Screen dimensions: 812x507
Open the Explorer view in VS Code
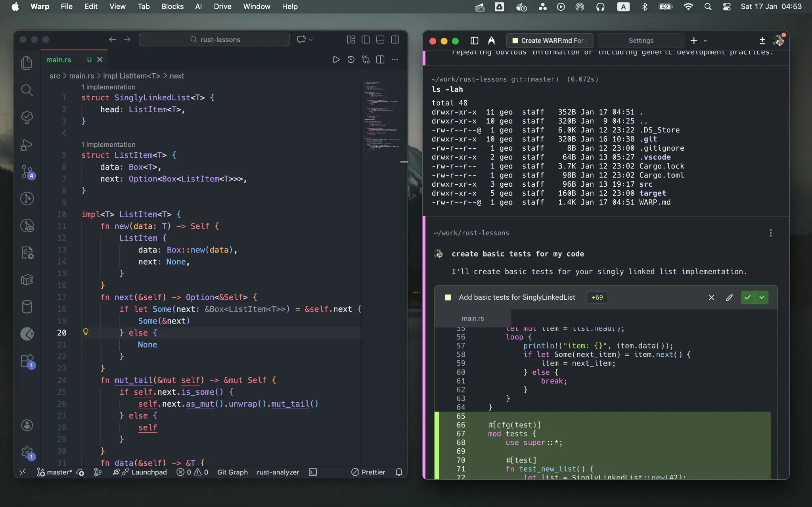tap(27, 63)
